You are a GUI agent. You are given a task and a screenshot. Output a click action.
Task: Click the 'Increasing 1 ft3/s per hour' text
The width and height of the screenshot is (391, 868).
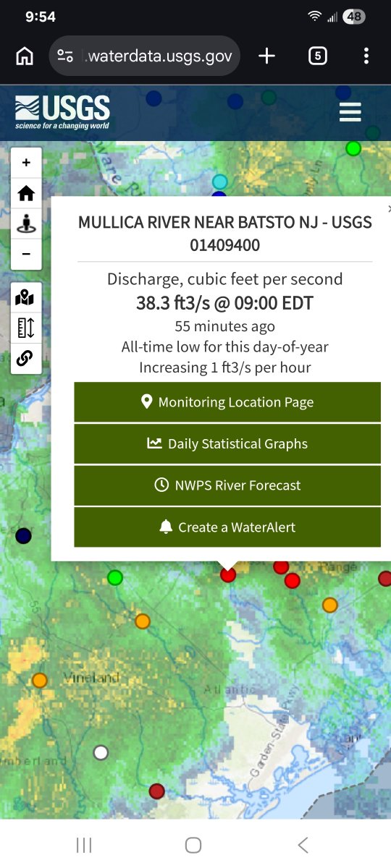(225, 367)
